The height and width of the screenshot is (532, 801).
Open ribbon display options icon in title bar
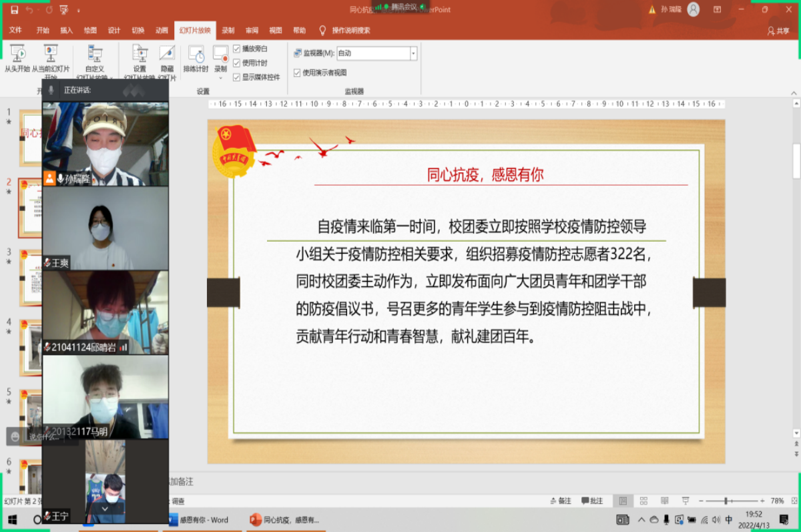tap(718, 9)
